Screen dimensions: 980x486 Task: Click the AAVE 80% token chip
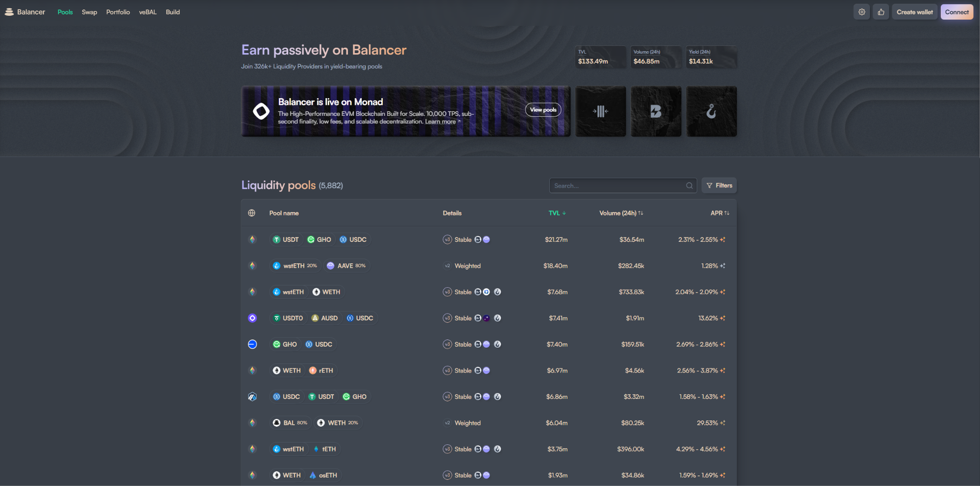tap(346, 266)
